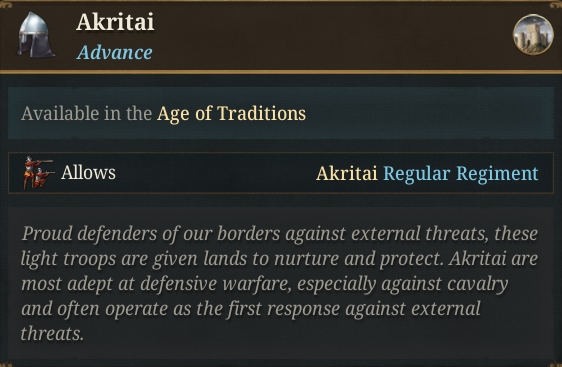Viewport: 562px width, 367px height.
Task: Click the top-right ornamental corner decoration
Action: (x=555, y=5)
